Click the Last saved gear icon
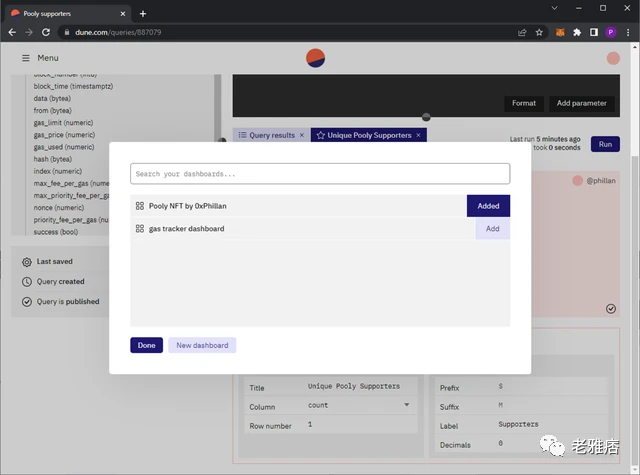The height and width of the screenshot is (475, 640). [x=27, y=262]
